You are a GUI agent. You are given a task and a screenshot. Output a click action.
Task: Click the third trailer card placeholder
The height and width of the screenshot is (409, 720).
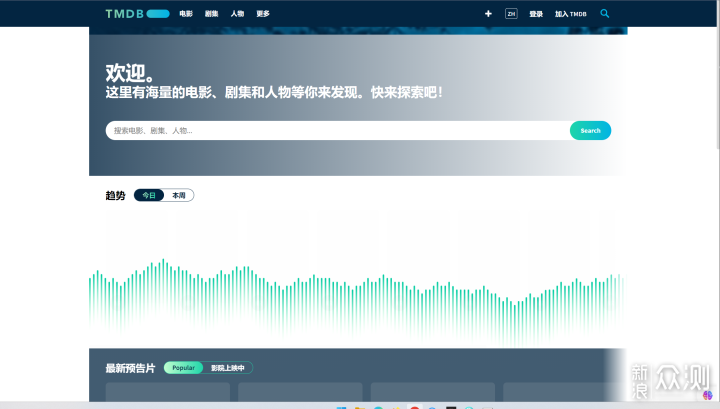pos(433,392)
